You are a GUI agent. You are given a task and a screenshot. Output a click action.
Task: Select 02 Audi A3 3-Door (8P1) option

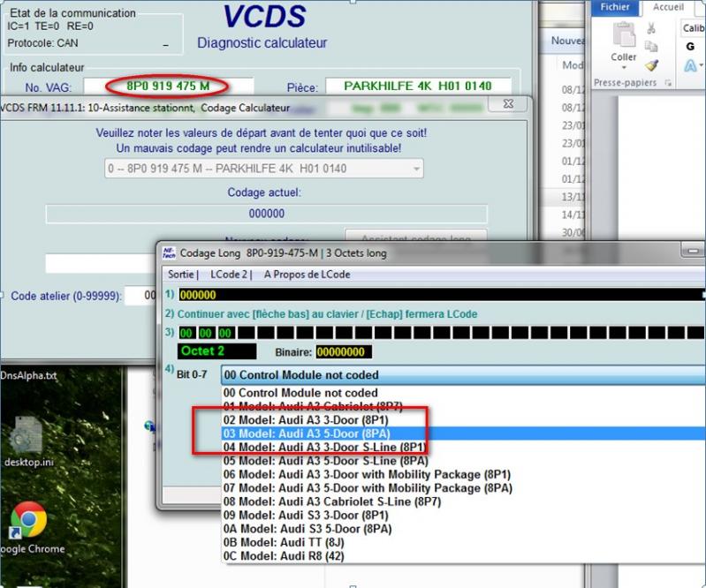(x=464, y=419)
